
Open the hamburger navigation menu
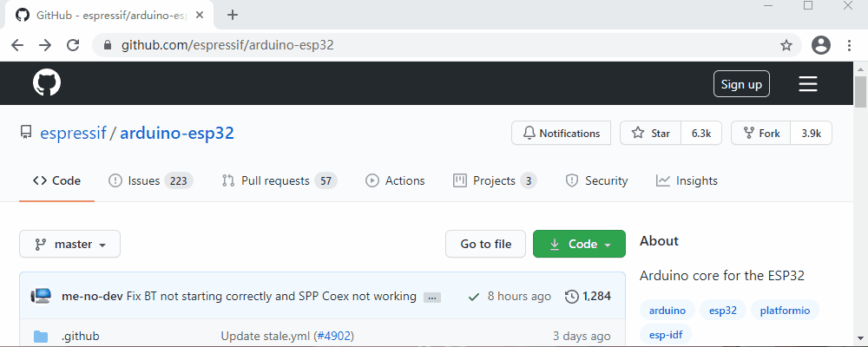[x=807, y=84]
